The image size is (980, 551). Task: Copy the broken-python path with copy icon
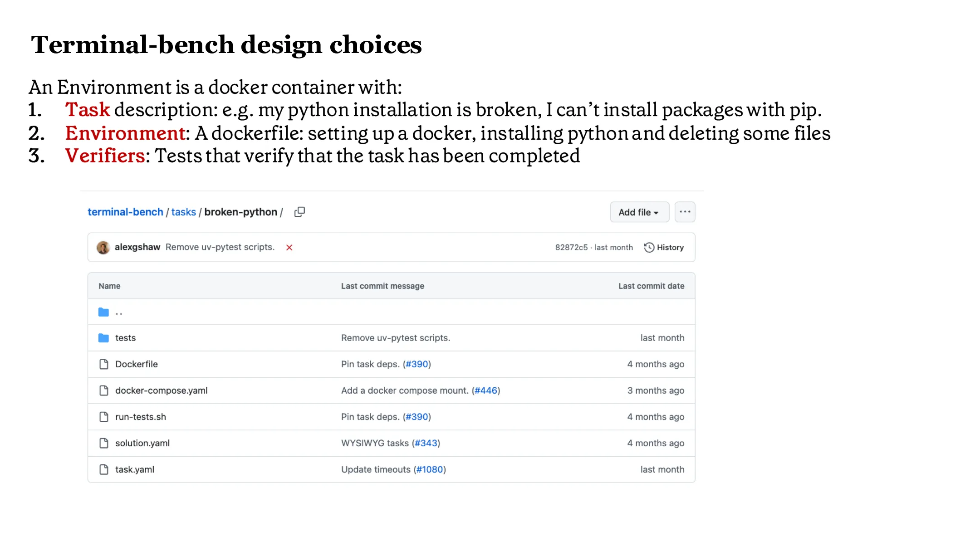pos(299,212)
